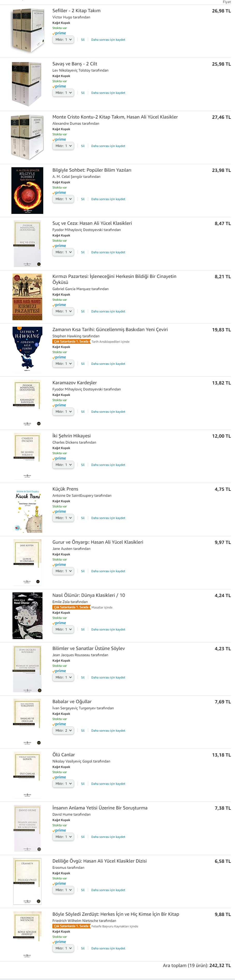Open Tarih Ansiklopedileri category link

pyautogui.click(x=110, y=342)
